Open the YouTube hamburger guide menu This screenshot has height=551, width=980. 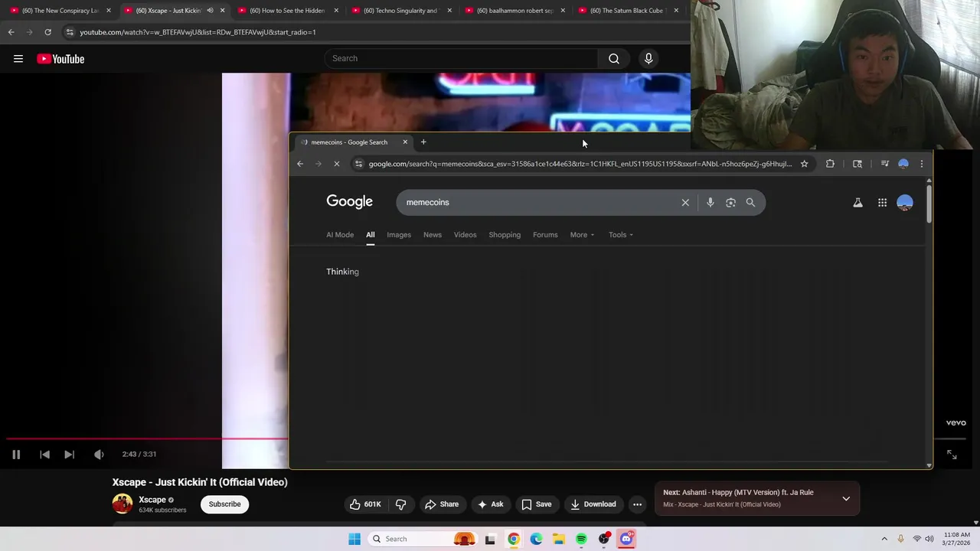click(18, 59)
